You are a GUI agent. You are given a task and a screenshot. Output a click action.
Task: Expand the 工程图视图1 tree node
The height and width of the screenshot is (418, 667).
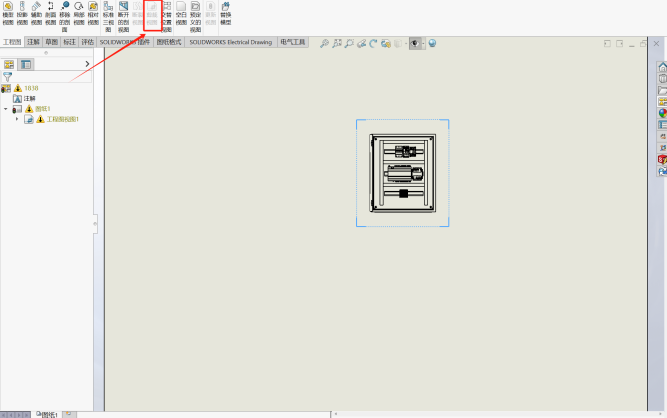pyautogui.click(x=17, y=119)
